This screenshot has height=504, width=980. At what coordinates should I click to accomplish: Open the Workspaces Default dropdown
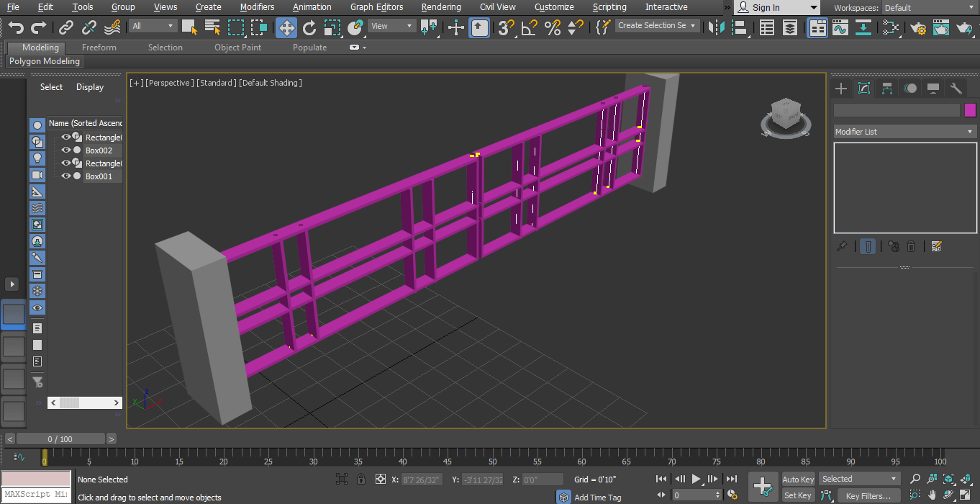coord(928,8)
